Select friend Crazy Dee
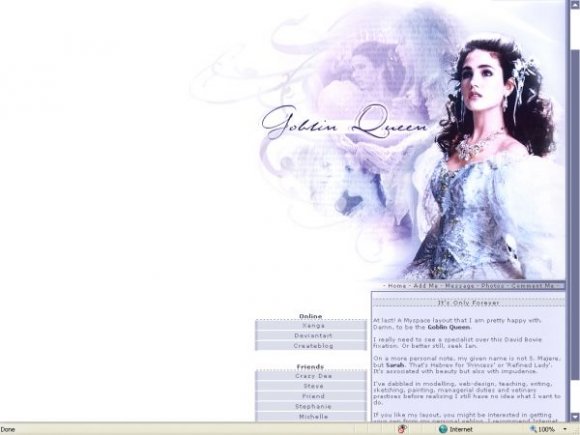The width and height of the screenshot is (580, 435). click(311, 376)
